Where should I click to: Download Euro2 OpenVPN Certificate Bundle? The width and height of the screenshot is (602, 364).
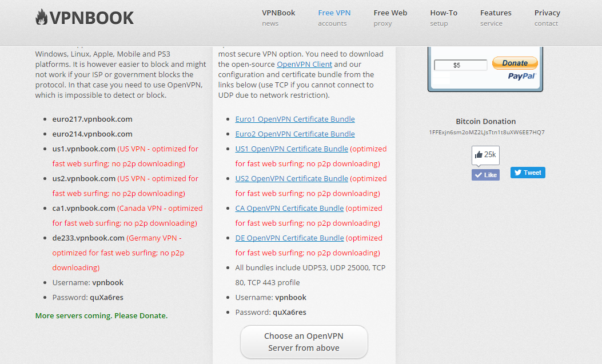point(295,134)
